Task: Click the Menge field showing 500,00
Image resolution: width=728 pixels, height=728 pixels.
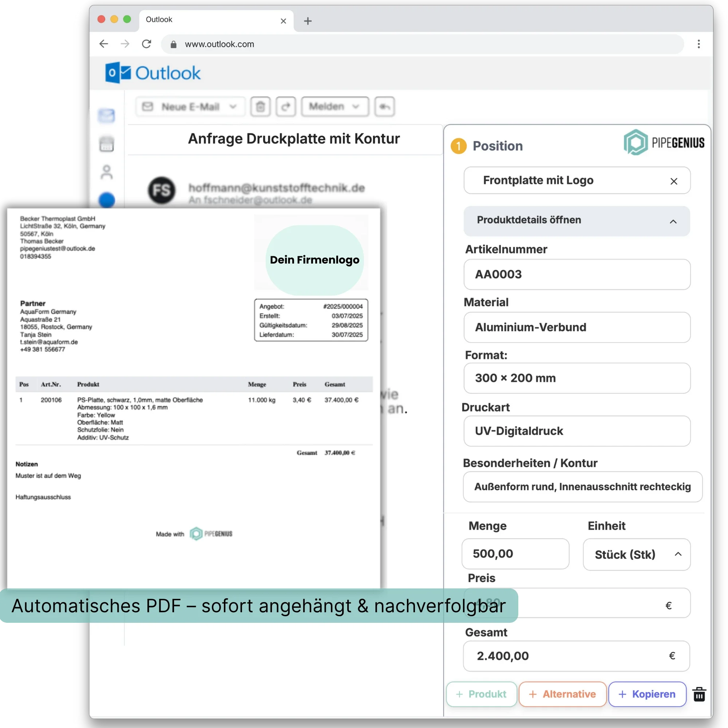Action: (515, 554)
